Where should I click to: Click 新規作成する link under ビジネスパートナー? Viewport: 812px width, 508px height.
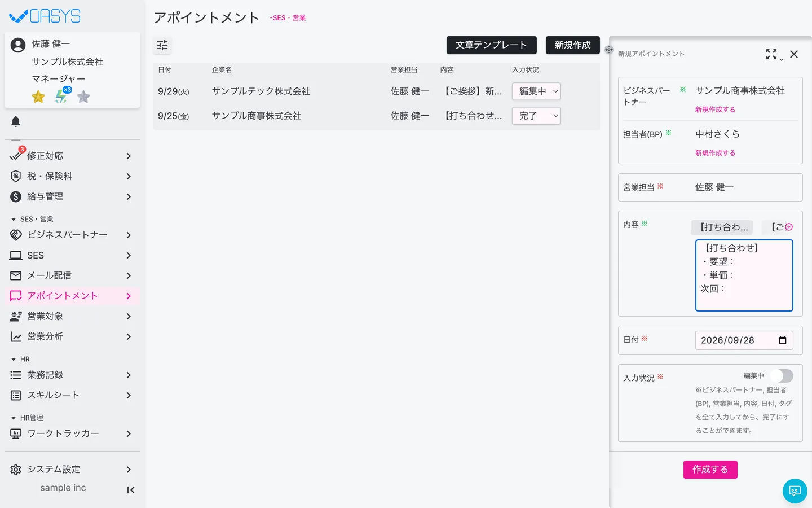[715, 110]
